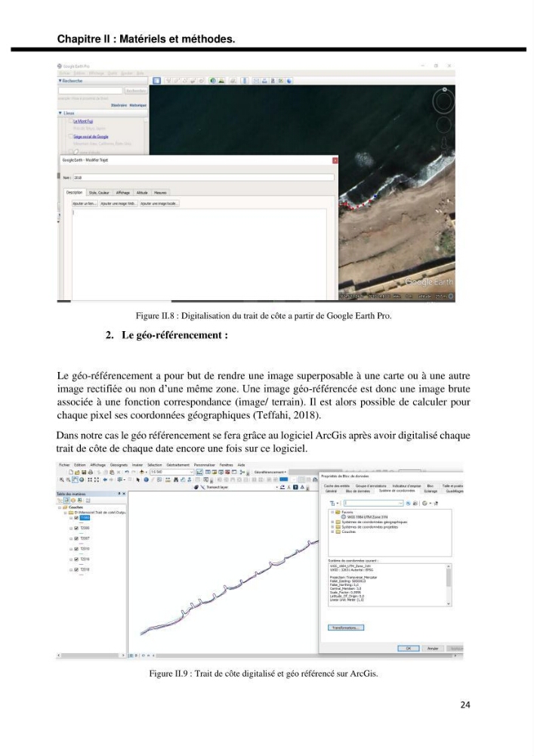The height and width of the screenshot is (756, 534).
Task: Click the Add Data icon in ArcGIS toolbar
Action: pos(141,472)
